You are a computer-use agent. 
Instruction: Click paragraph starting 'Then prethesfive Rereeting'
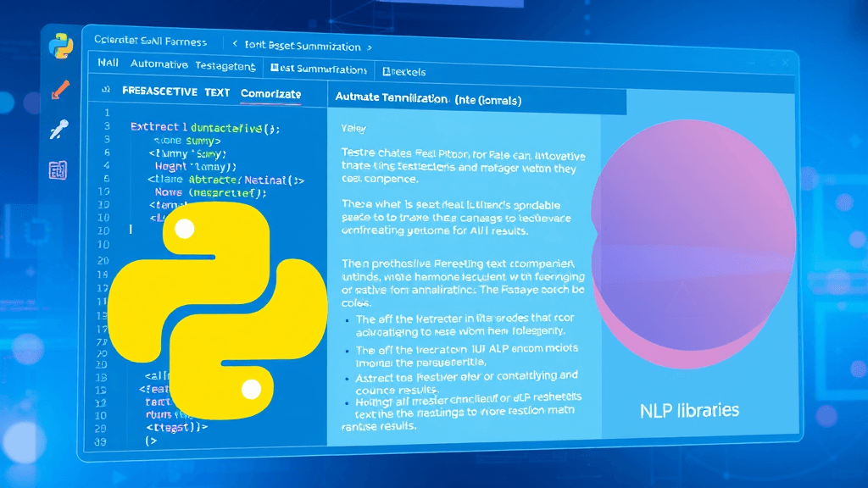click(x=463, y=283)
